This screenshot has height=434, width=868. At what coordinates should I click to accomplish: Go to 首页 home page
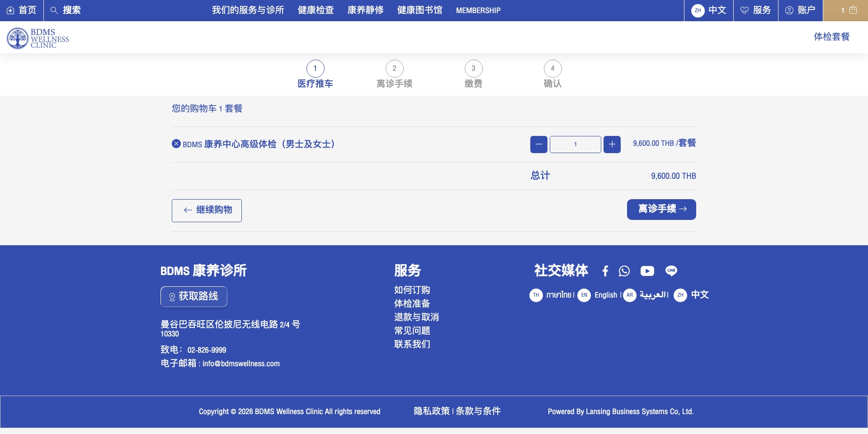click(x=22, y=10)
